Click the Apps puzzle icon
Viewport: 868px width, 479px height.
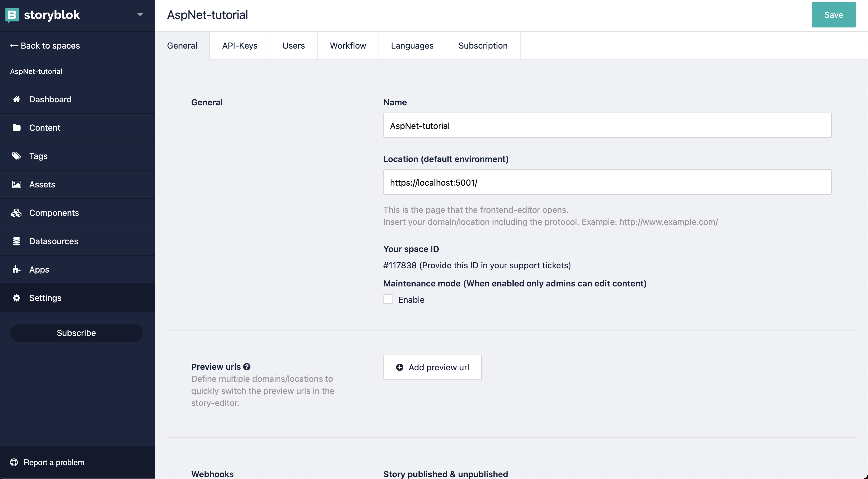(17, 269)
